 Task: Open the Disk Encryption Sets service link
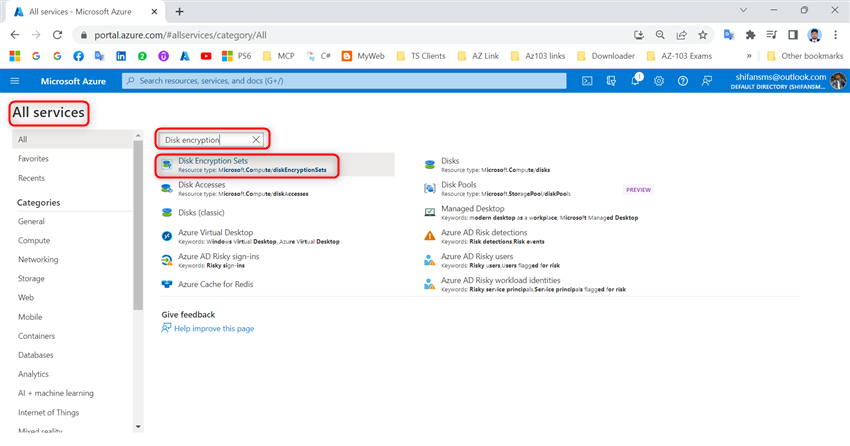(x=213, y=161)
